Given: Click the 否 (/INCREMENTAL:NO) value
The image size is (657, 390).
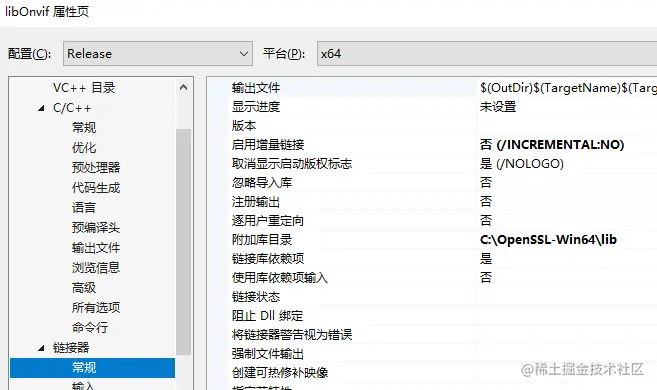Looking at the screenshot, I should tap(552, 145).
